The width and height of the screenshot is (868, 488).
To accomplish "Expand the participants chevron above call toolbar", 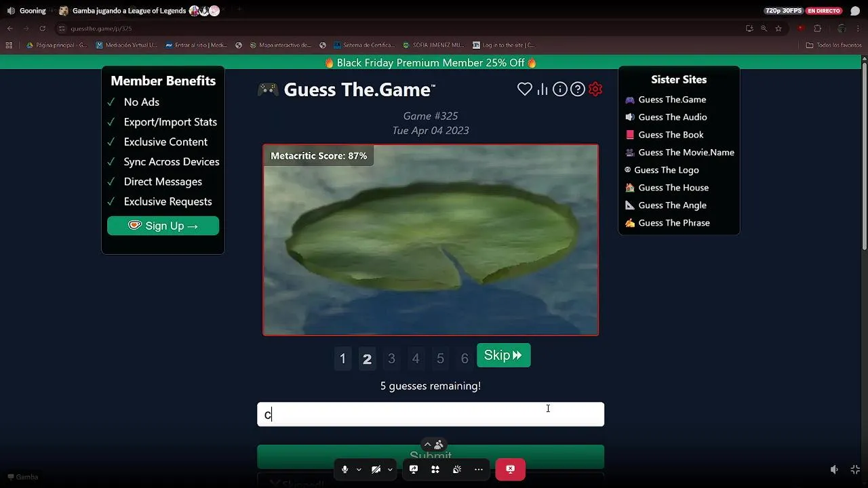I will coord(427,445).
